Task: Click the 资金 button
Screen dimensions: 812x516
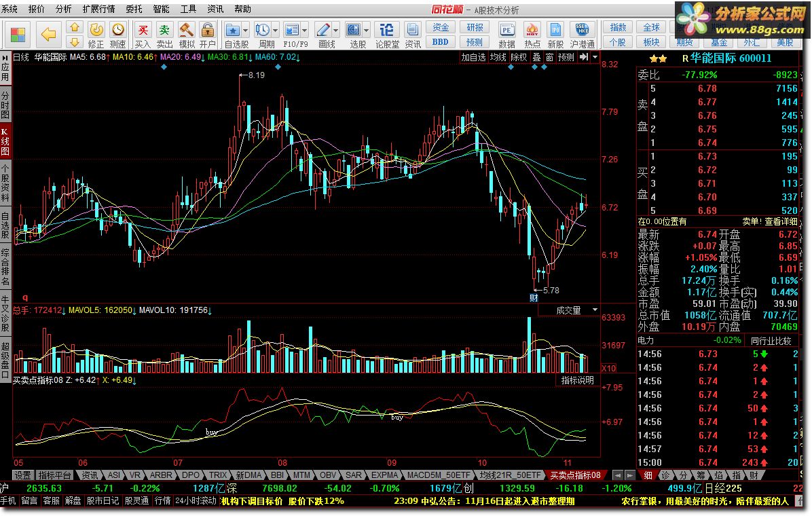Action: [441, 27]
